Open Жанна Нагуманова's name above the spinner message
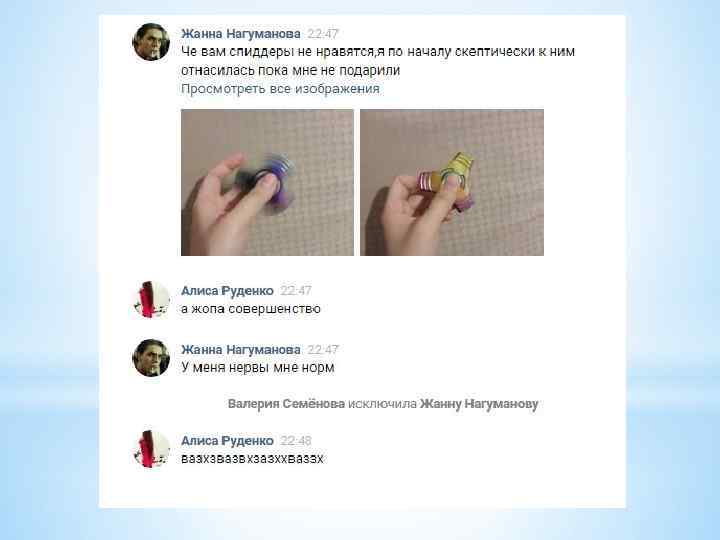The image size is (720, 540). click(241, 34)
